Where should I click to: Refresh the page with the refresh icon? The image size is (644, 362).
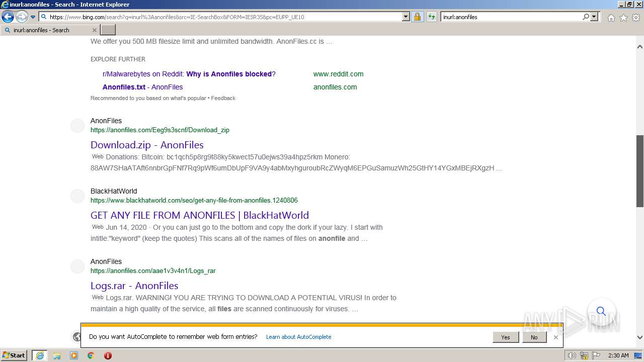(432, 17)
